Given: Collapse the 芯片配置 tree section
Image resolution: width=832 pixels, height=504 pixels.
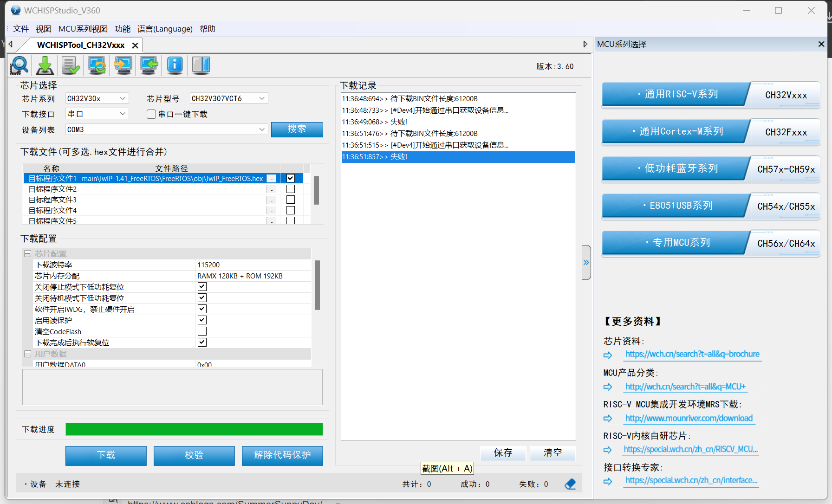Looking at the screenshot, I should click(27, 254).
